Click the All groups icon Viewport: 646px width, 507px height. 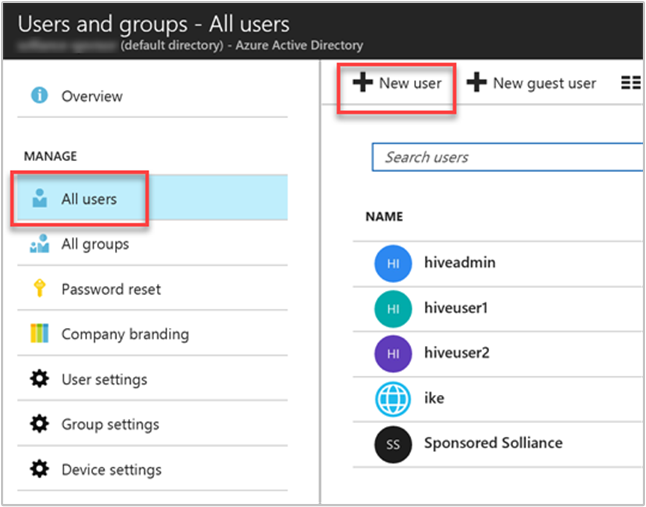coord(40,244)
